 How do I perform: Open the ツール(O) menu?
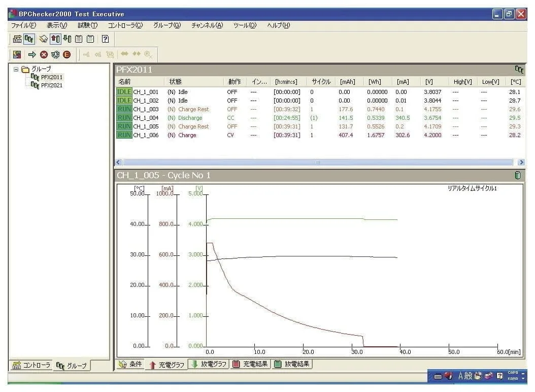[x=245, y=25]
